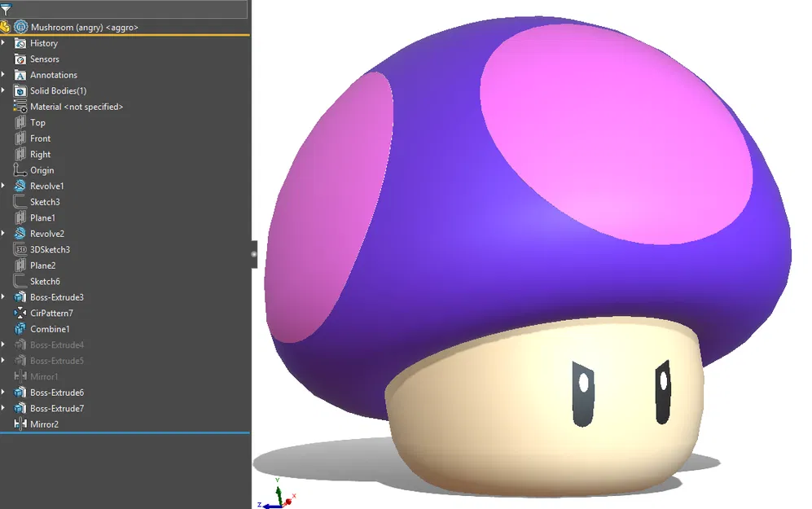
Task: Click the CirPattern7 circular pattern icon
Action: click(22, 313)
